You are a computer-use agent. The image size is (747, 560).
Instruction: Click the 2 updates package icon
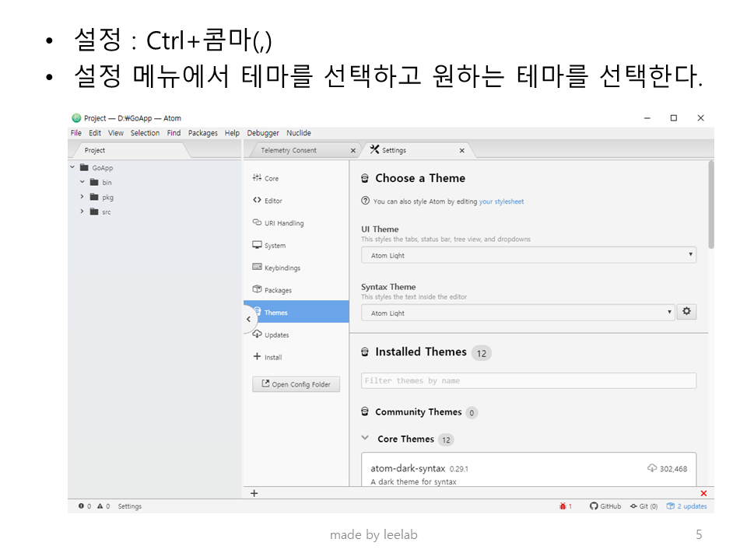click(686, 506)
